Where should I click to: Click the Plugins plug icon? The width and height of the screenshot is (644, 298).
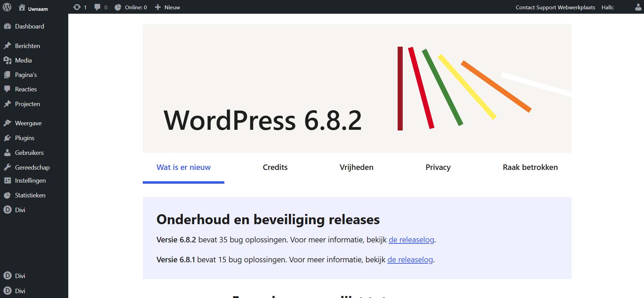[7, 138]
